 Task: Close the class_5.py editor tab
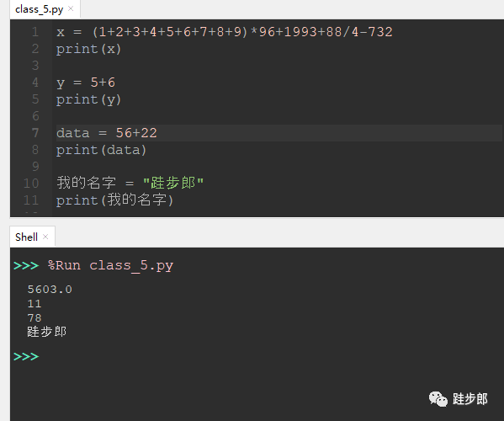click(x=71, y=8)
